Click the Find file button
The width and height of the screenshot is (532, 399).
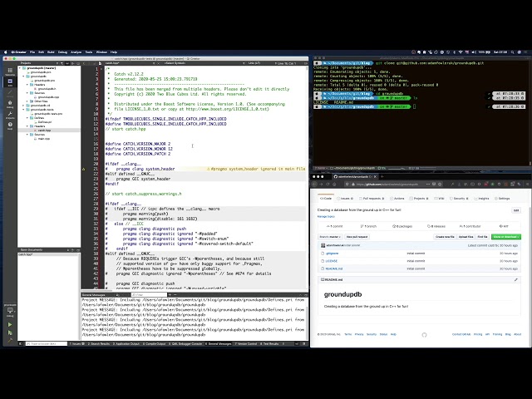click(x=482, y=237)
